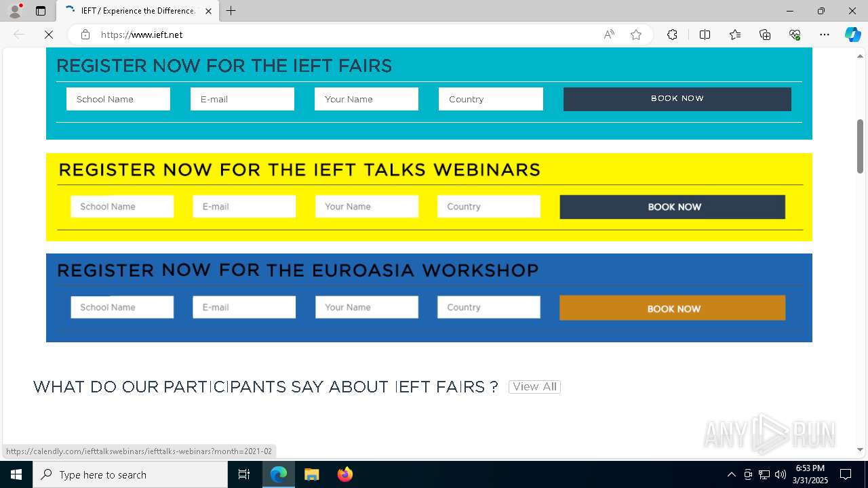Screen dimensions: 868x488
Task: Click Country field in Euroasia Workshop banner
Action: pos(489,307)
